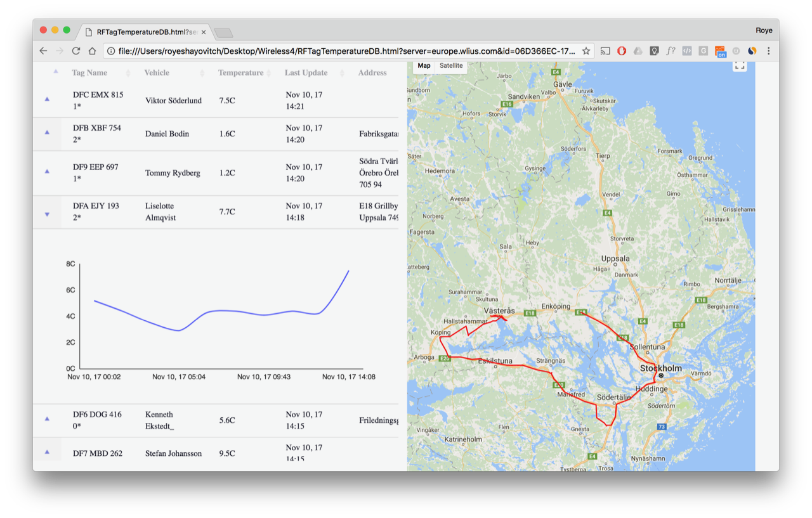This screenshot has height=518, width=812.
Task: Click Uppsala city label on the map
Action: (615, 259)
